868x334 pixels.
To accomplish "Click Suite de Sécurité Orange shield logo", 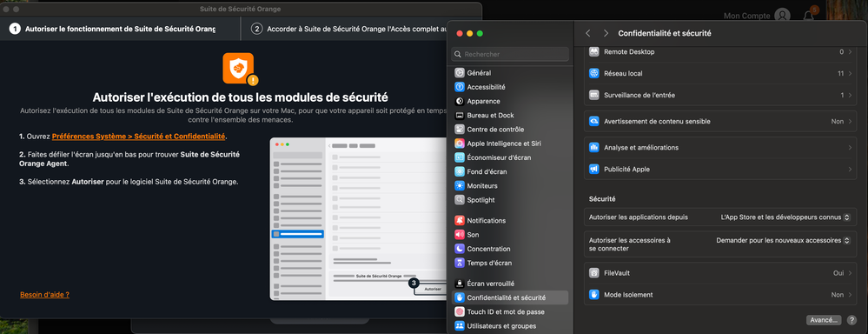I will (239, 69).
